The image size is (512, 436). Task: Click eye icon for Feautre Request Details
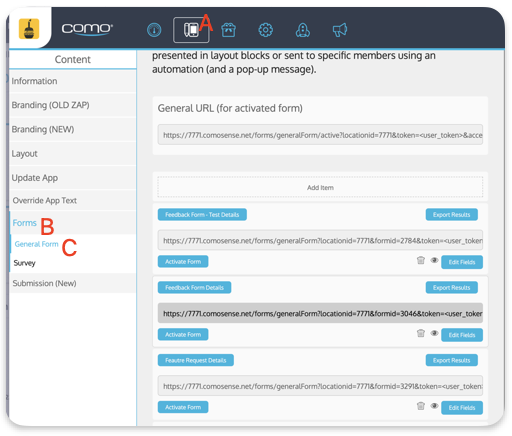(x=434, y=405)
